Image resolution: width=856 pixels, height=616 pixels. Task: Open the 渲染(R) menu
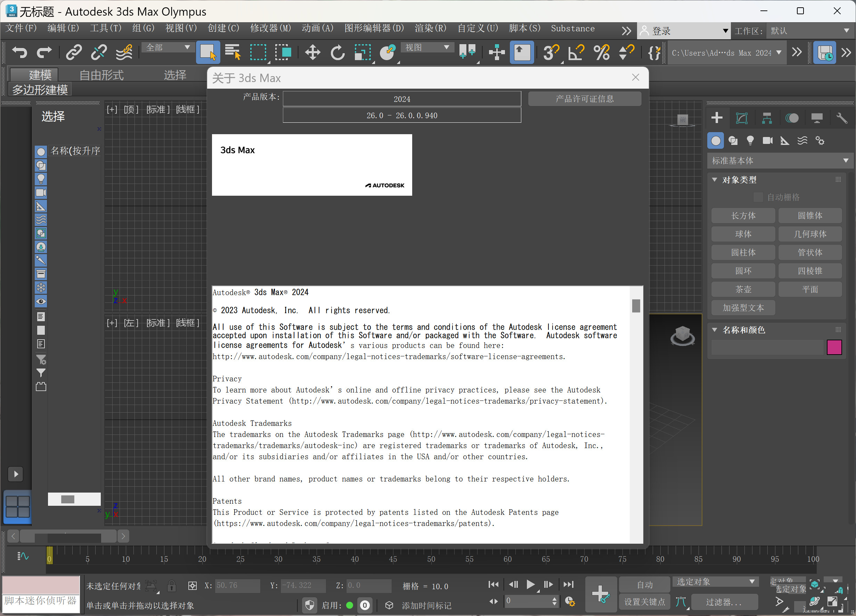(x=430, y=28)
